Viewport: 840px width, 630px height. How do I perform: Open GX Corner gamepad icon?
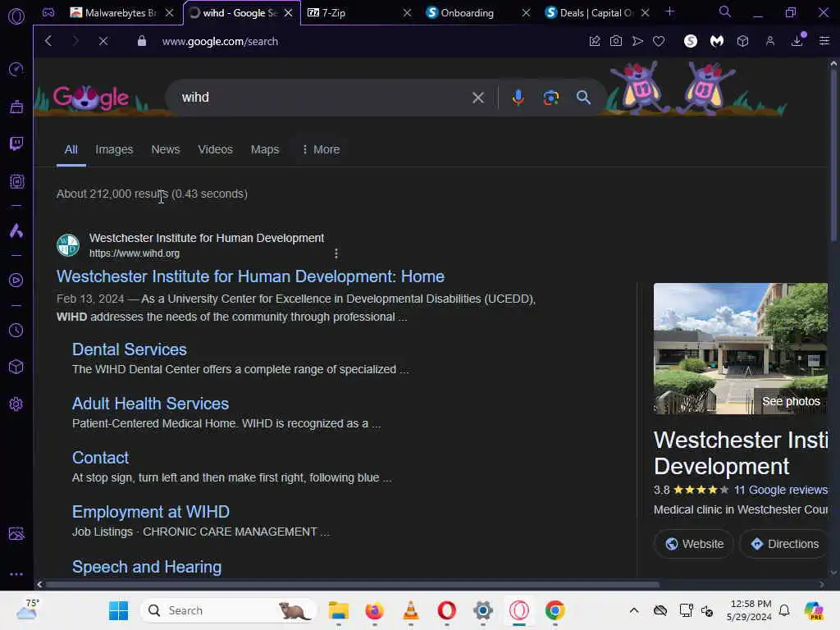(48, 12)
